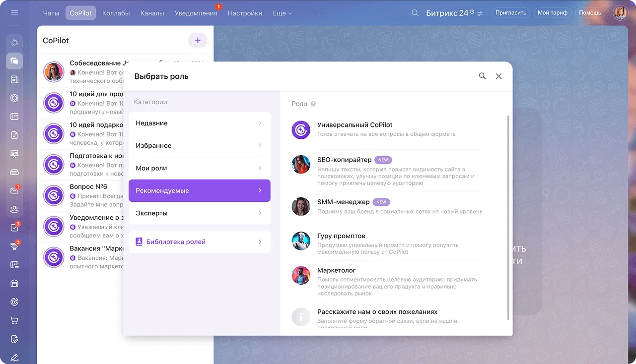Switch to the Уведомления tab
The height and width of the screenshot is (364, 636).
(196, 13)
